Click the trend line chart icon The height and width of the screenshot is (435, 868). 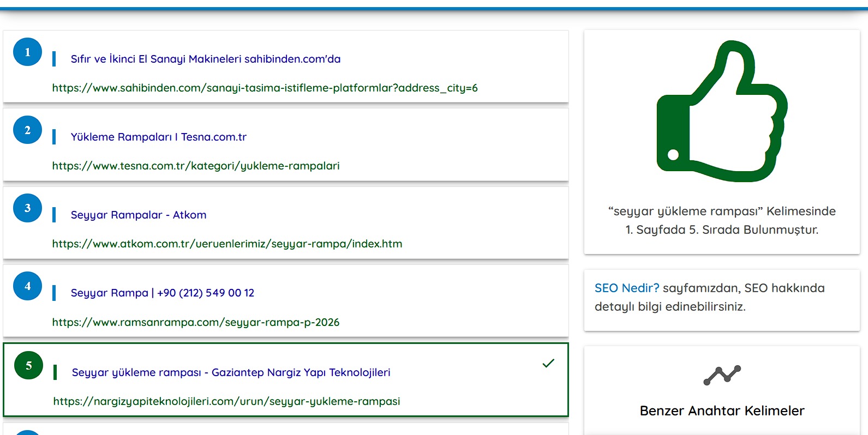pyautogui.click(x=722, y=375)
